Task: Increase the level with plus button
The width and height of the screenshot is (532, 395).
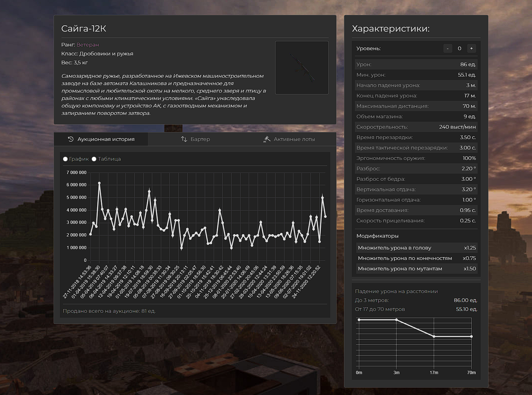Action: point(471,48)
